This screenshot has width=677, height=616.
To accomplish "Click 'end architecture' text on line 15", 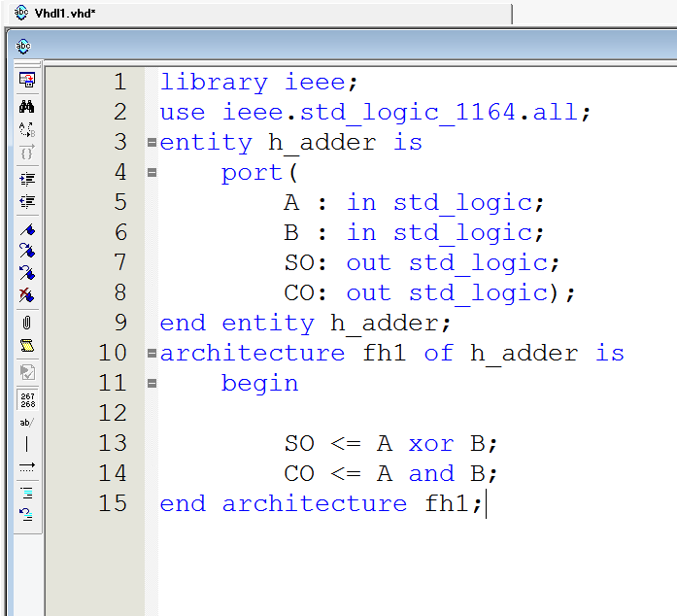I will click(x=284, y=503).
